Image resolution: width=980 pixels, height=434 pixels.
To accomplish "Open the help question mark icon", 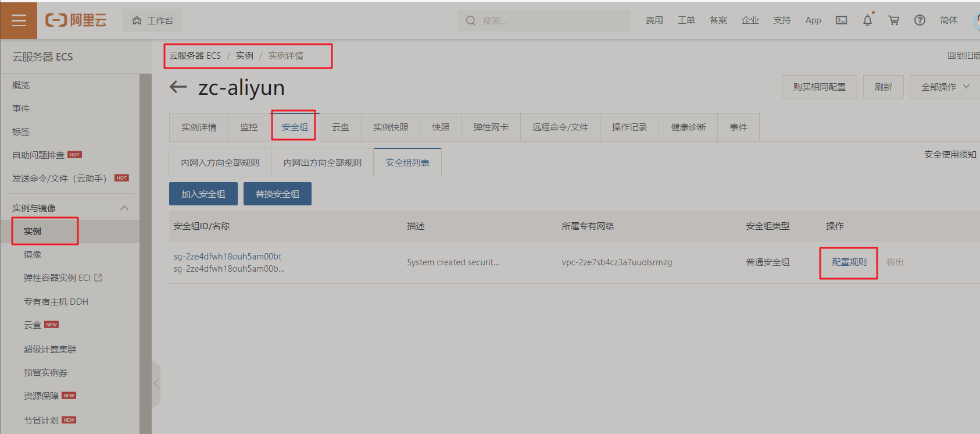I will point(920,20).
